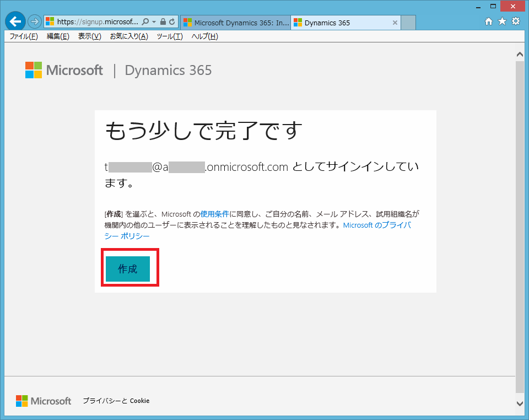This screenshot has width=529, height=420.
Task: Click the search magnifier in address bar
Action: coord(145,22)
